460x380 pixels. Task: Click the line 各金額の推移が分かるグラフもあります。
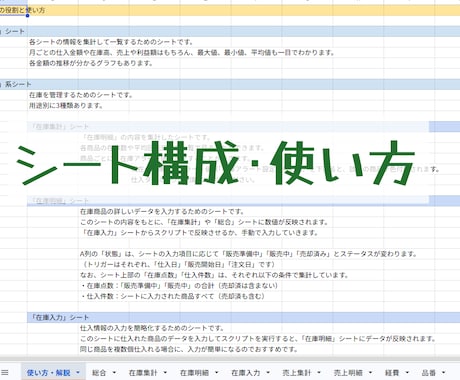tap(91, 63)
